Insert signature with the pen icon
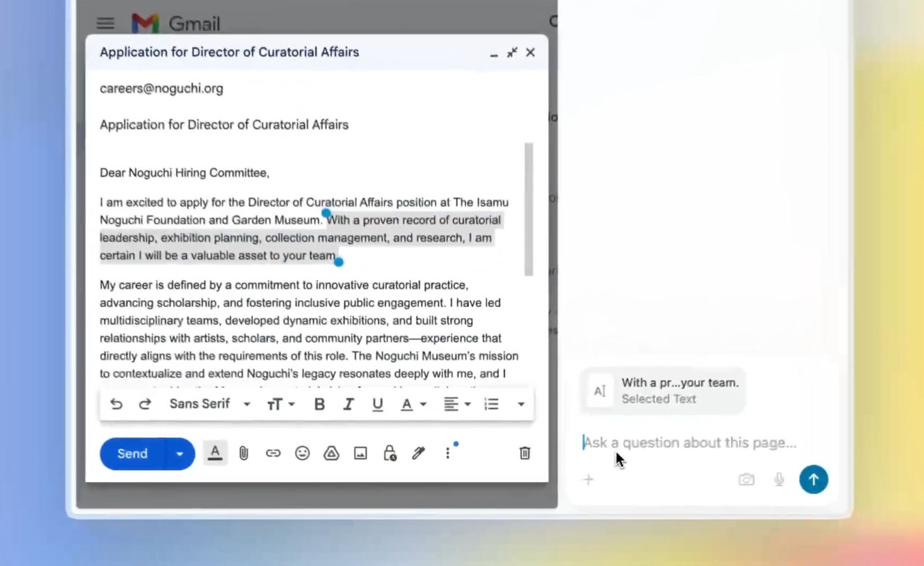 click(418, 453)
